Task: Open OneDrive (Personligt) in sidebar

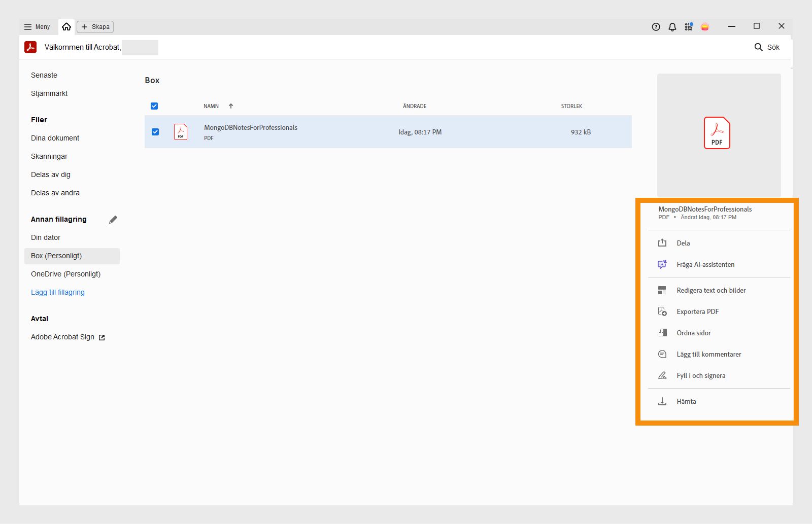Action: [x=65, y=274]
